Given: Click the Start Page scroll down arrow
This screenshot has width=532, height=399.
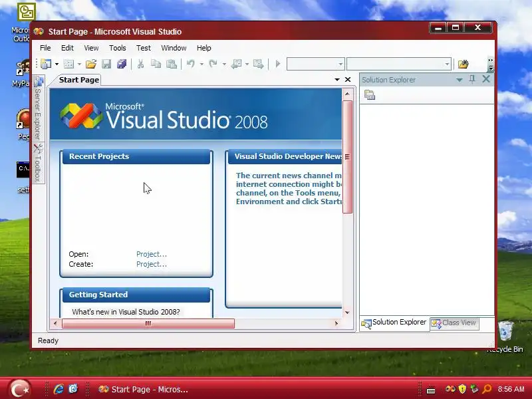Looking at the screenshot, I should coord(347,312).
